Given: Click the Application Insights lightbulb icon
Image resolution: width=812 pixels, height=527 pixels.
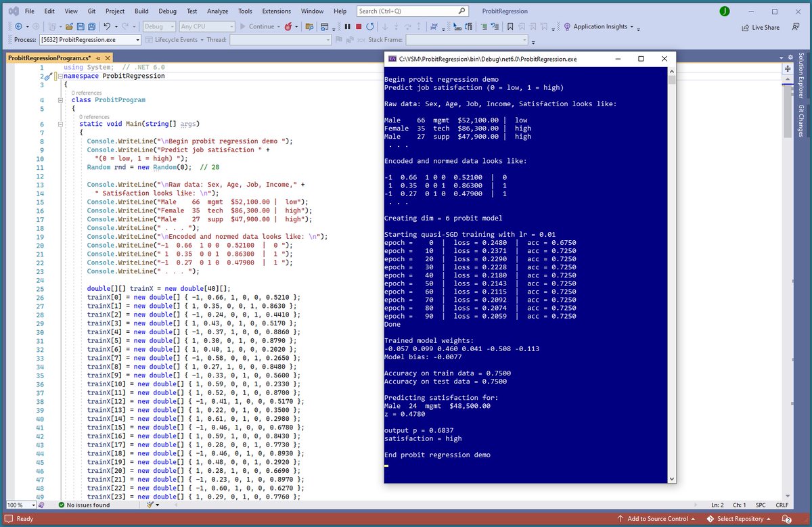Looking at the screenshot, I should [x=566, y=26].
